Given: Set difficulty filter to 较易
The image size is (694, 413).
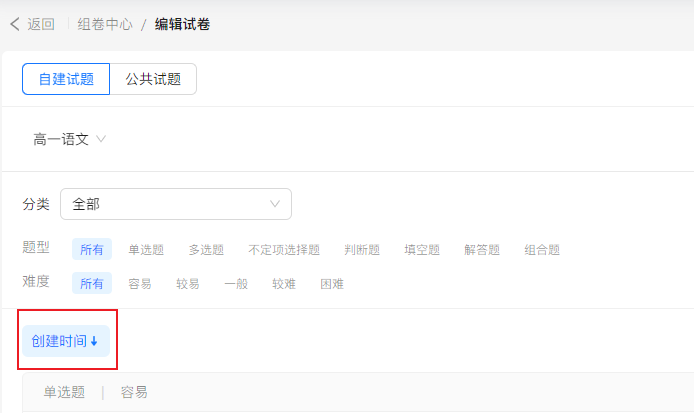Looking at the screenshot, I should tap(188, 284).
